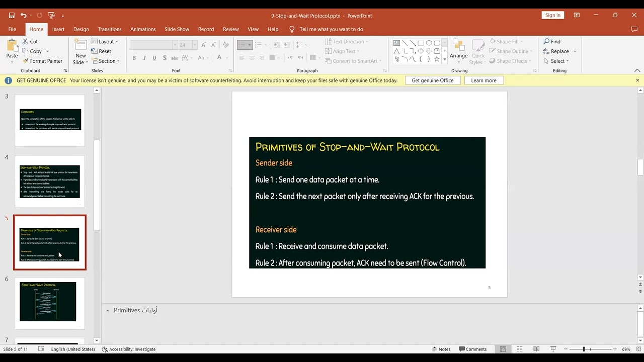Click the Save icon in quick access toolbar

(12, 16)
